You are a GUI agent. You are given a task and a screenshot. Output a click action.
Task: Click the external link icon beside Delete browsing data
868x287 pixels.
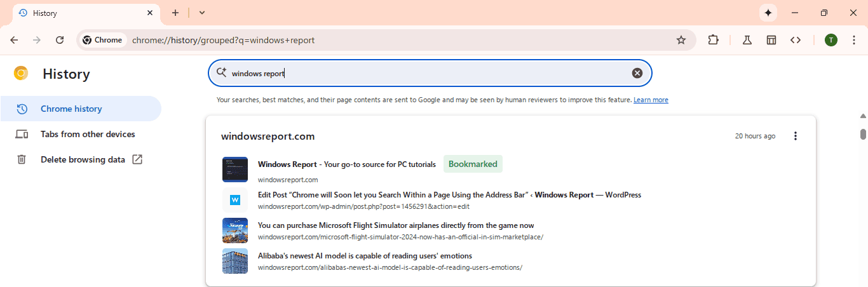coord(137,159)
